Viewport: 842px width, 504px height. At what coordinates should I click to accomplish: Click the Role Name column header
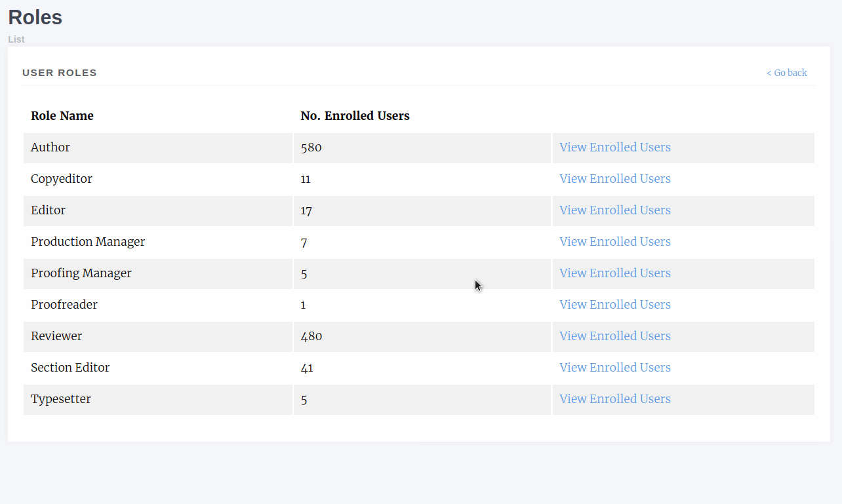click(62, 116)
